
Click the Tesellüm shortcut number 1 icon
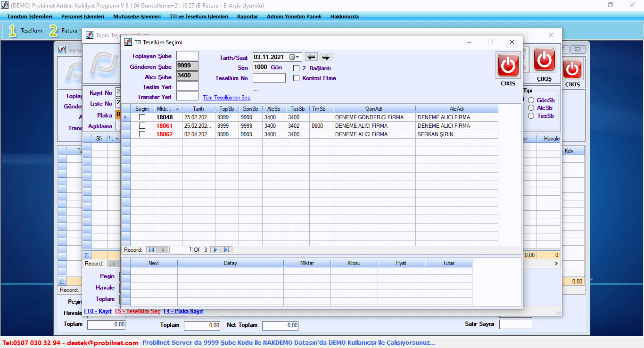pos(12,31)
